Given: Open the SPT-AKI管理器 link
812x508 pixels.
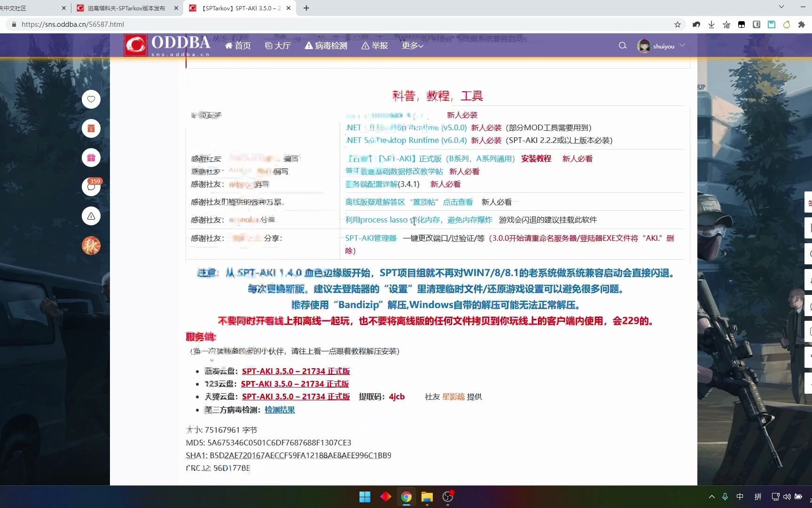Looking at the screenshot, I should tap(371, 238).
